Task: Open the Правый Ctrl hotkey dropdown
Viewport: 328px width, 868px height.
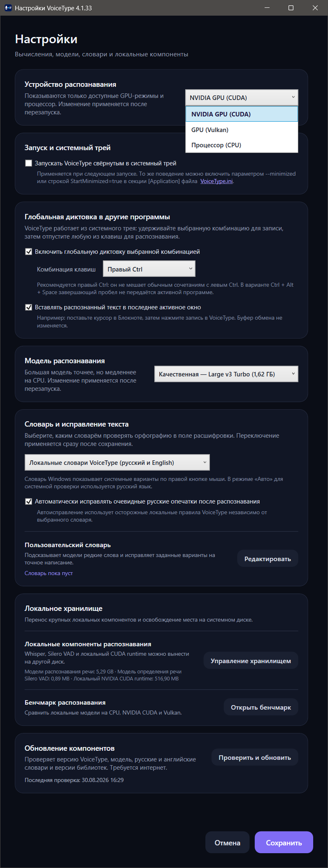Action: pos(149,269)
